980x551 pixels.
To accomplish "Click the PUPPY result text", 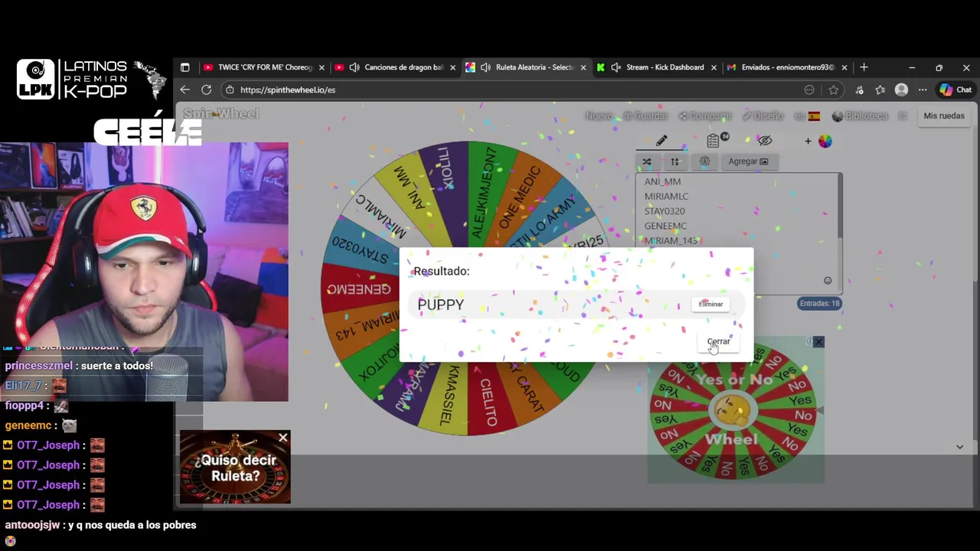I will 440,305.
